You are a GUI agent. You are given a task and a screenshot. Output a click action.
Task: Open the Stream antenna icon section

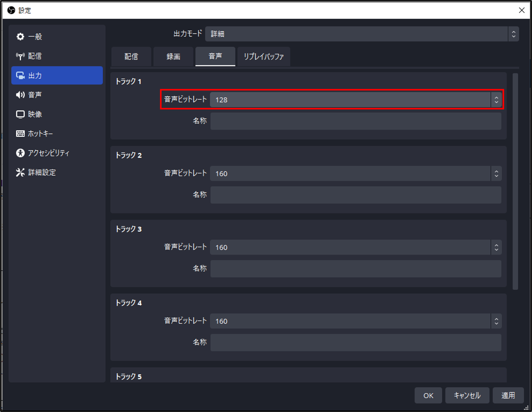coord(20,56)
